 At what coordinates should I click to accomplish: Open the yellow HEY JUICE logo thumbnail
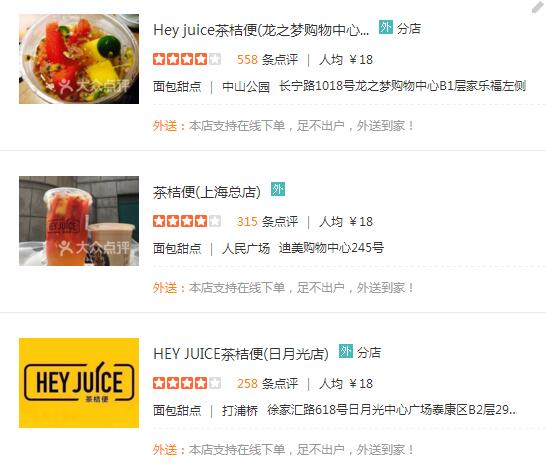[79, 383]
